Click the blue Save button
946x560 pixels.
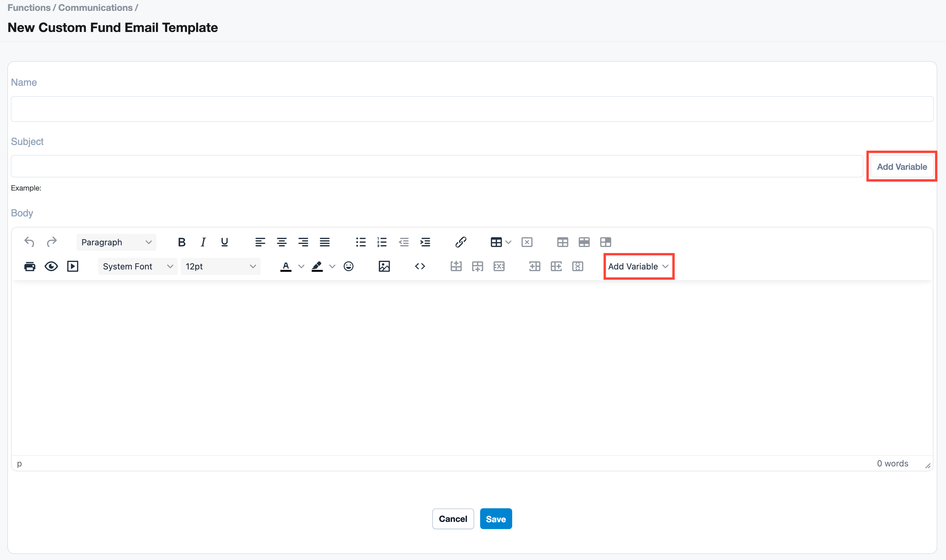click(x=495, y=519)
